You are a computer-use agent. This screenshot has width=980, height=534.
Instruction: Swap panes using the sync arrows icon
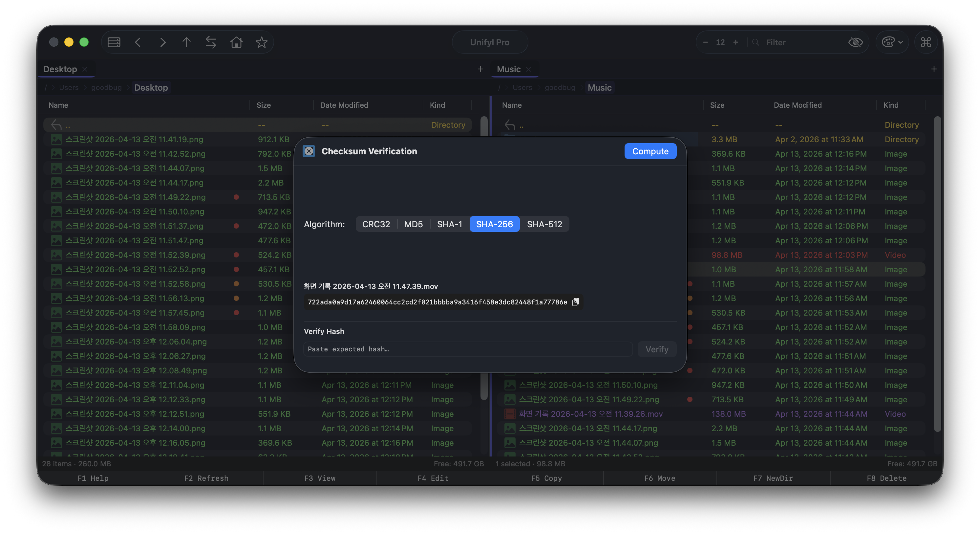click(x=211, y=42)
